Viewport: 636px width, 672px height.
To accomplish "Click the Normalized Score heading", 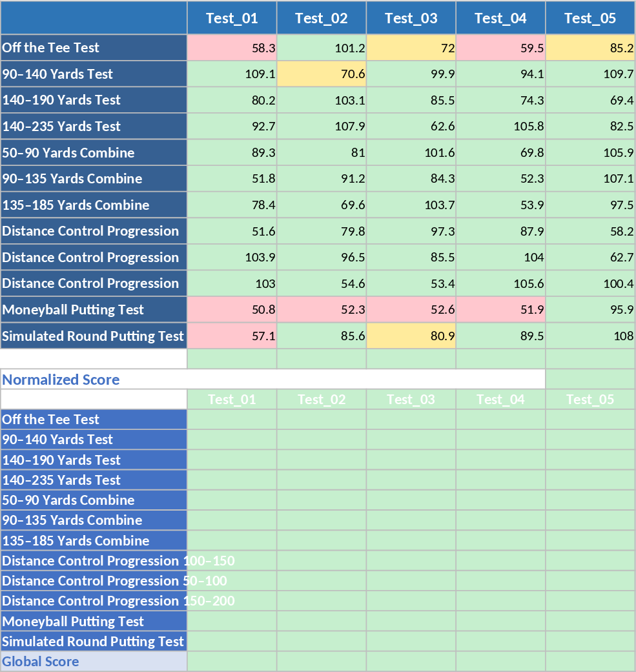I will (x=57, y=380).
